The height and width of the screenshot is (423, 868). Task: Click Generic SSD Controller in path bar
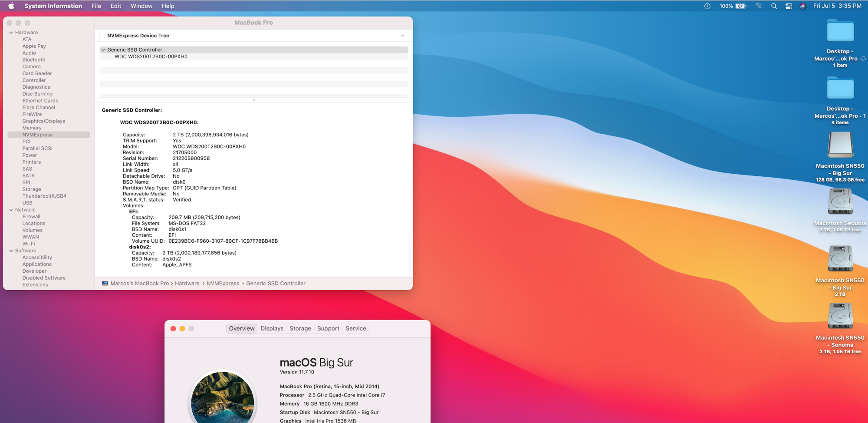coord(276,283)
